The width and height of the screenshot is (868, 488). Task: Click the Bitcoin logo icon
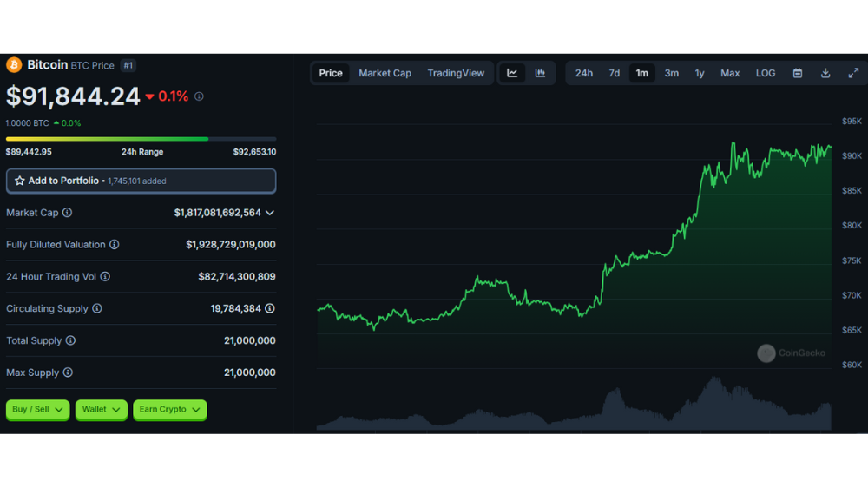coord(14,65)
